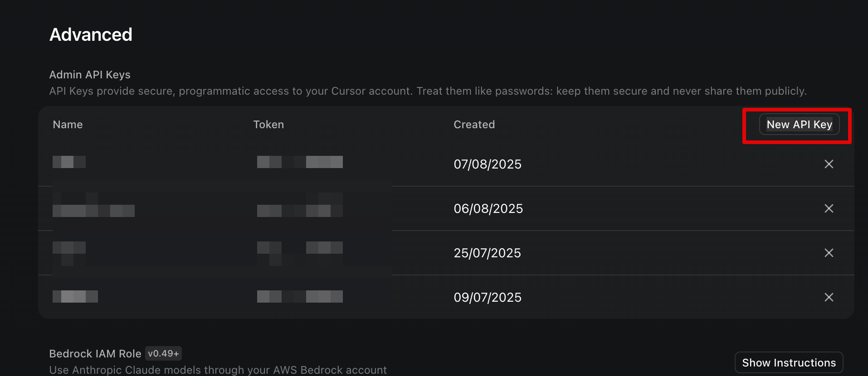The height and width of the screenshot is (376, 868).
Task: Show Instructions for Bedrock IAM Role
Action: (x=789, y=363)
